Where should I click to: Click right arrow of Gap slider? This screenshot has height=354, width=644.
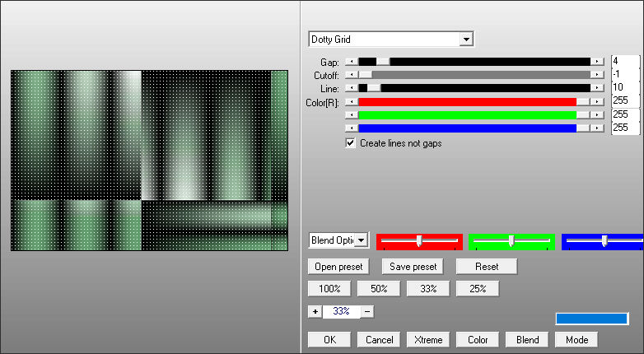coord(596,62)
